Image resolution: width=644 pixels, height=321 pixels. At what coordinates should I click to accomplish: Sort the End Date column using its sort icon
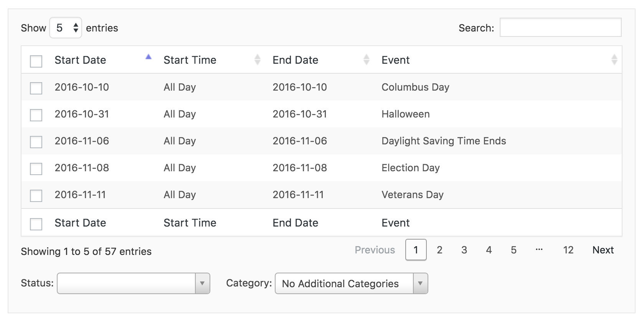[367, 60]
